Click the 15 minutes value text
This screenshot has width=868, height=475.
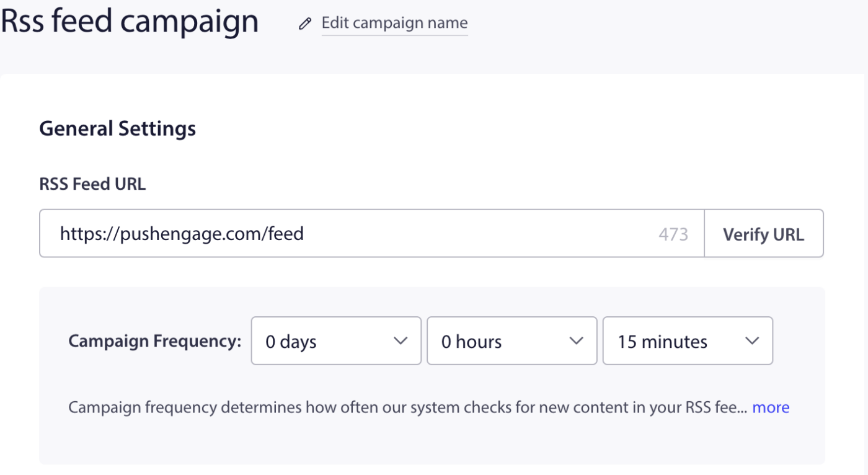[x=662, y=342]
